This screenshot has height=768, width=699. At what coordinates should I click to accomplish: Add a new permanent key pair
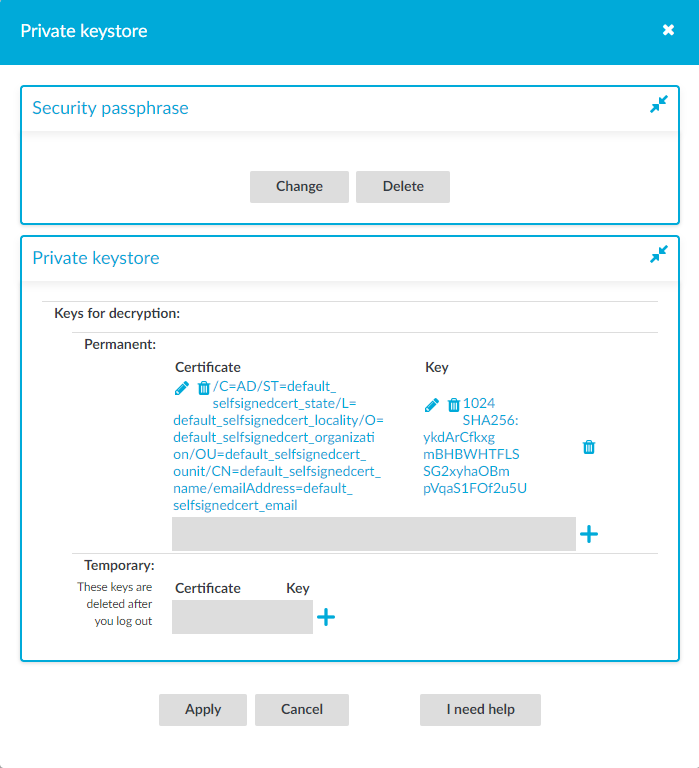[589, 534]
